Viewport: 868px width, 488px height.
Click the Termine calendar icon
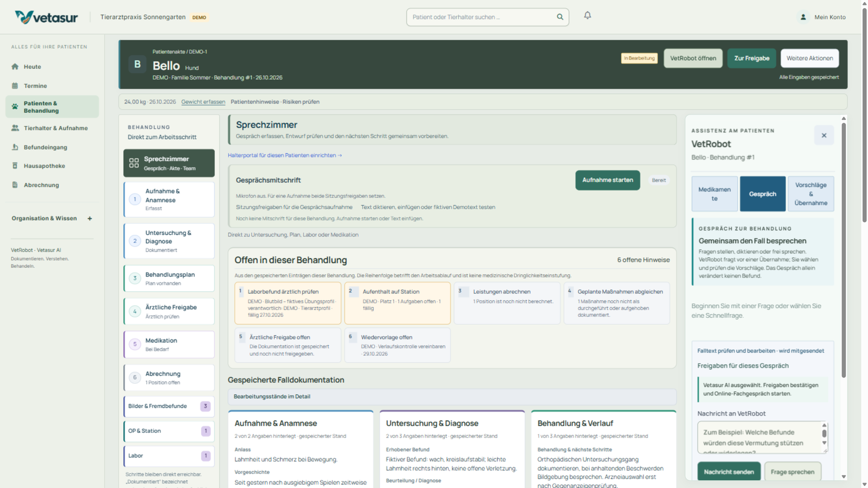point(15,86)
